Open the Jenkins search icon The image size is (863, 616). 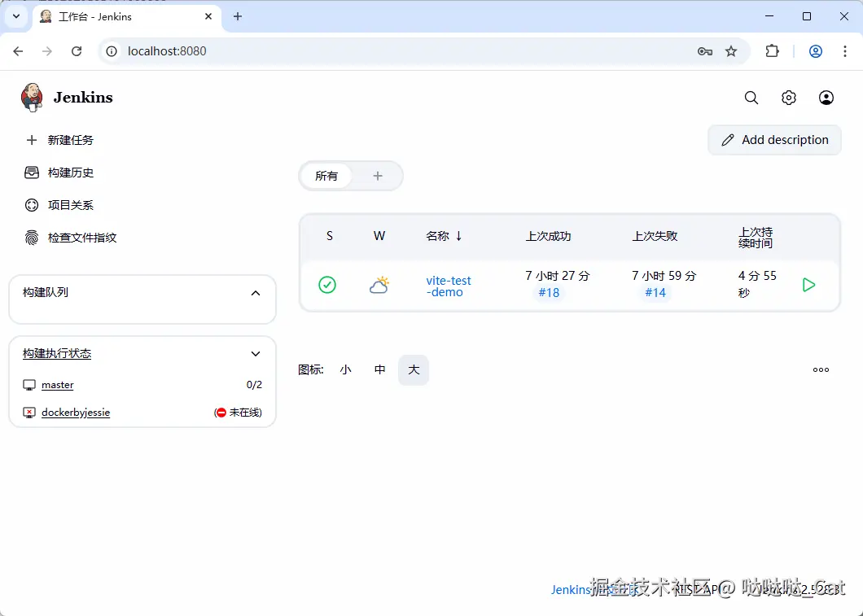click(751, 98)
